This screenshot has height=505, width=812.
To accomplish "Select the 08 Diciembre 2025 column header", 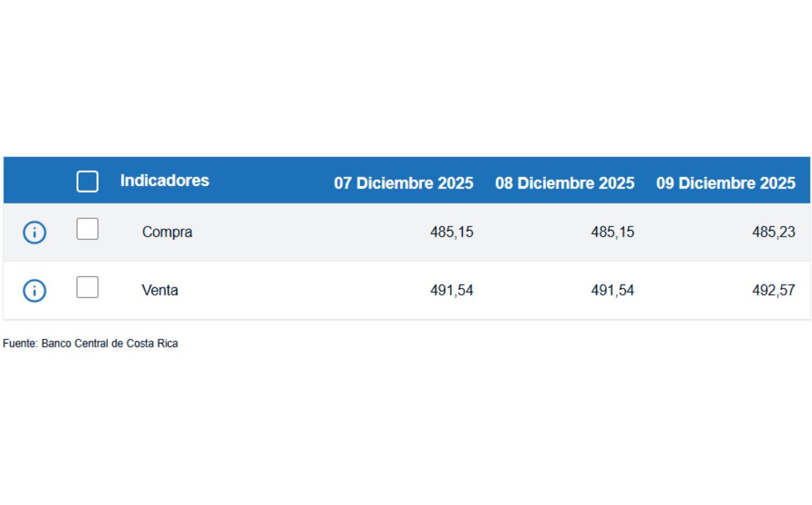I will [x=566, y=183].
